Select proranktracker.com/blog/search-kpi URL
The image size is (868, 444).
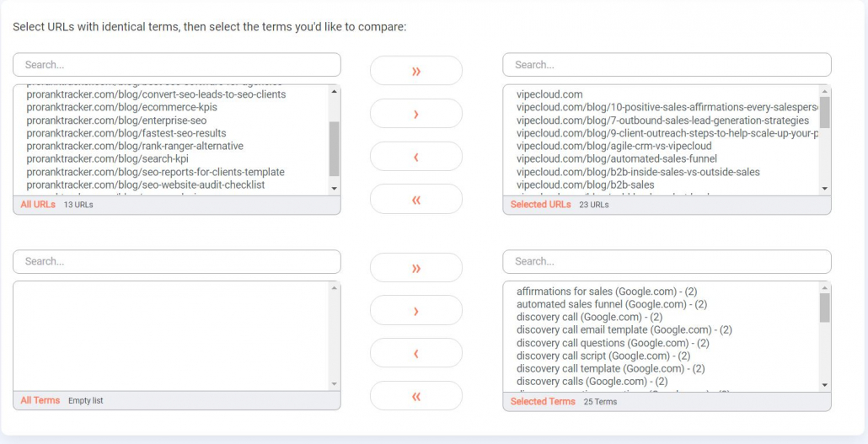click(107, 159)
